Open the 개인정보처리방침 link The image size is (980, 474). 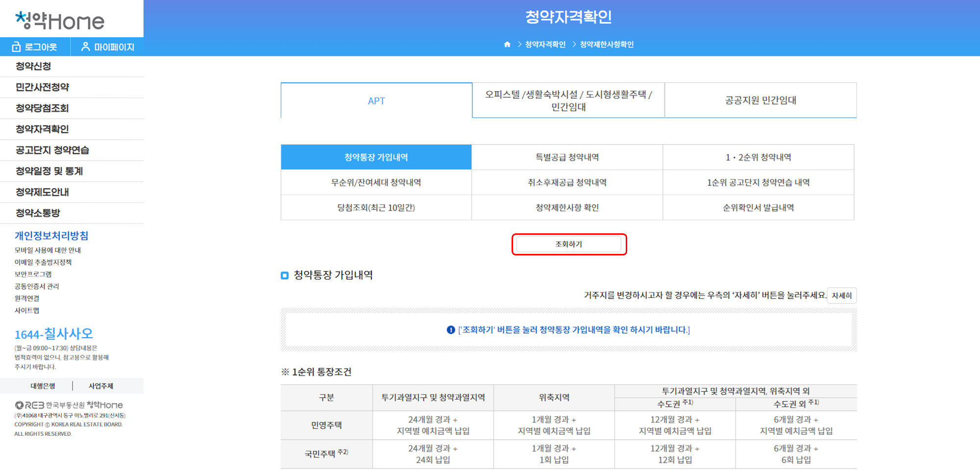point(51,235)
